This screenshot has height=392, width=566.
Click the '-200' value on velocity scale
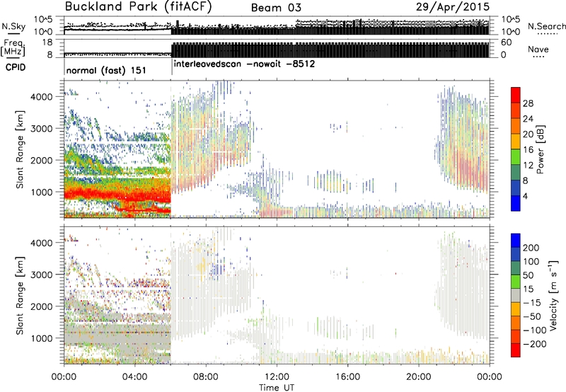click(535, 344)
